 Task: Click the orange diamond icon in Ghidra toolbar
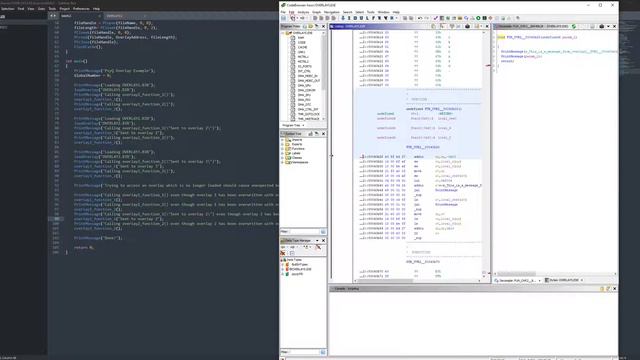tap(491, 18)
